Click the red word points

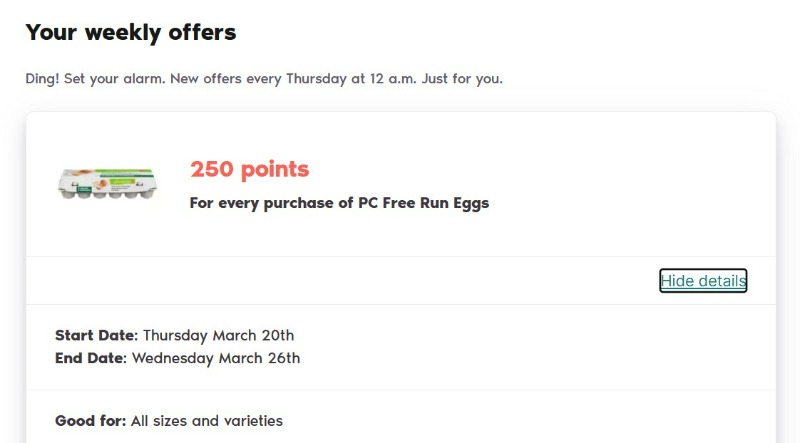point(275,170)
